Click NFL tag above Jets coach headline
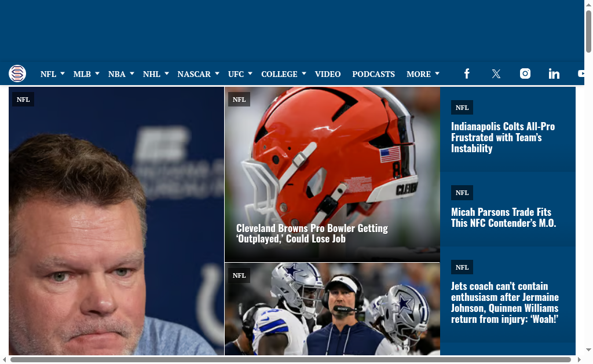 click(462, 267)
